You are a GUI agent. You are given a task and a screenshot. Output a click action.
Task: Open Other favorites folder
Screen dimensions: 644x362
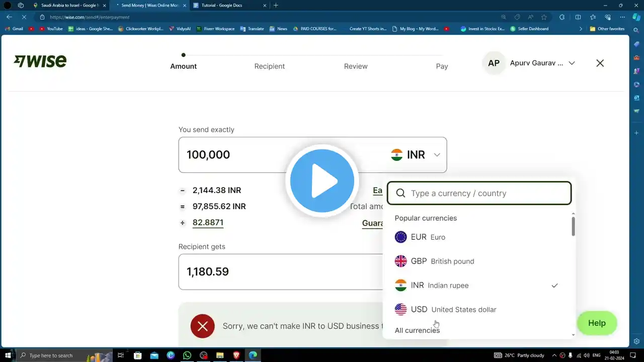(607, 29)
